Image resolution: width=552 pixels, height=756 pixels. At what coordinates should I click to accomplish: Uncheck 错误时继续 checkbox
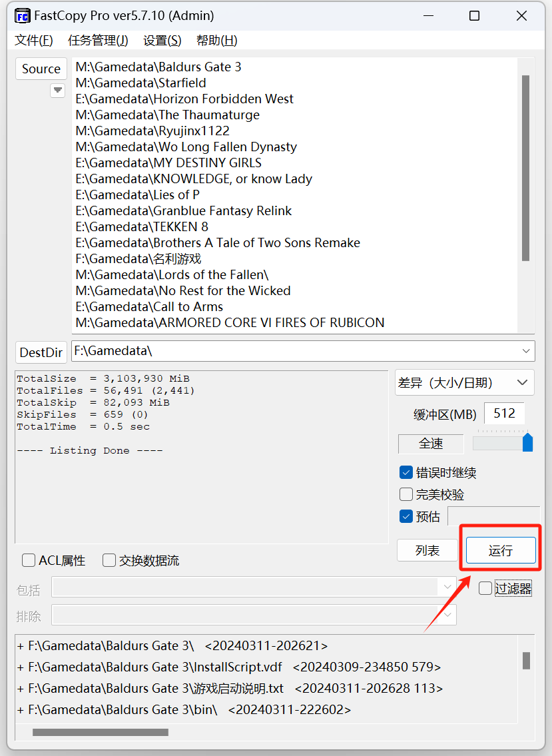tap(406, 472)
